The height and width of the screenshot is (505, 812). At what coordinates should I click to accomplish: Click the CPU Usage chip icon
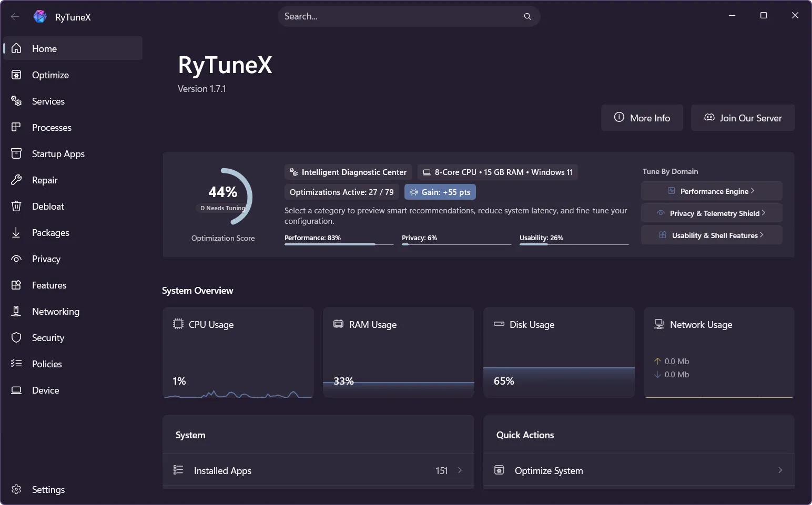178,324
